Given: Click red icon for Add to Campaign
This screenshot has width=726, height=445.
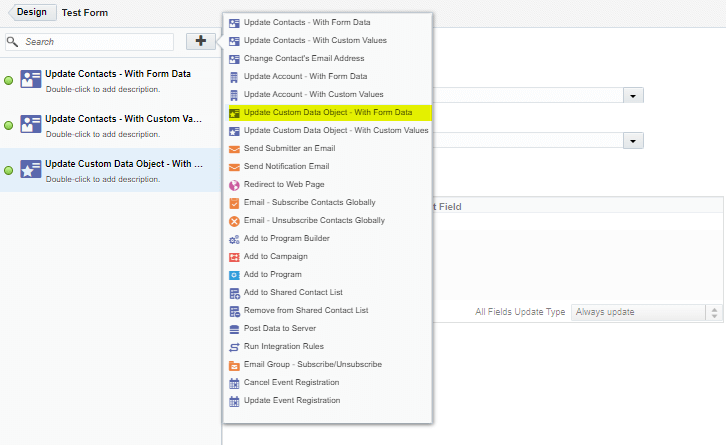Looking at the screenshot, I should (234, 257).
